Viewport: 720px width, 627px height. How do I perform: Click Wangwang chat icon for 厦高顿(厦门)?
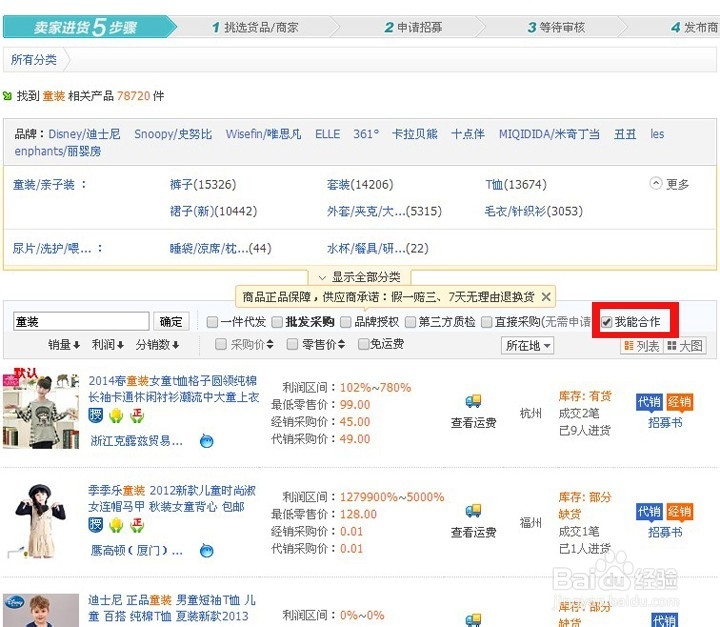tap(207, 550)
